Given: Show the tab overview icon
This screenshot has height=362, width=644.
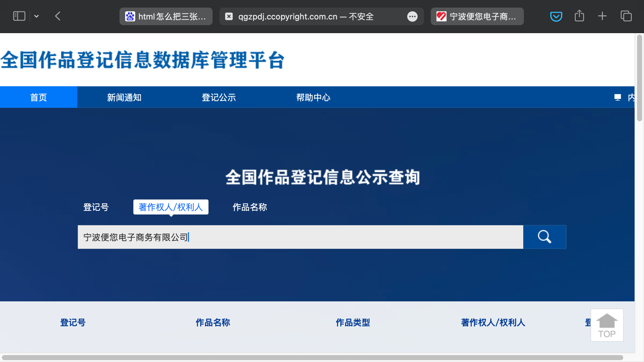Looking at the screenshot, I should [626, 16].
